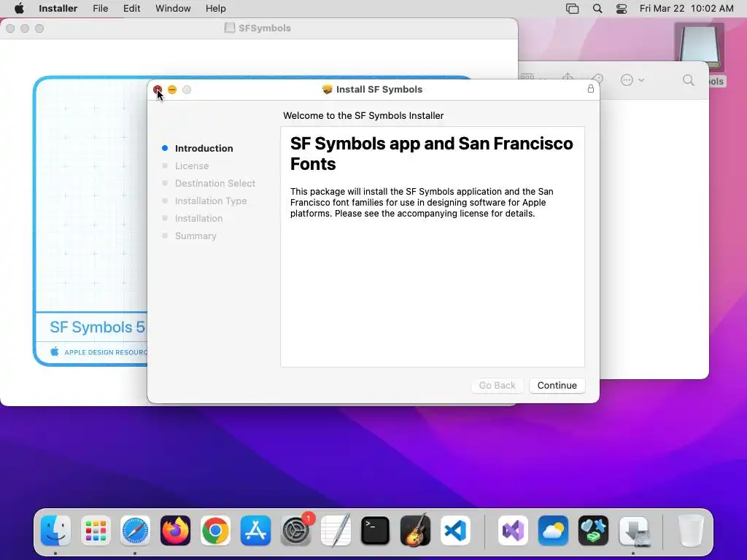
Task: Open the Edit menu
Action: pyautogui.click(x=131, y=9)
